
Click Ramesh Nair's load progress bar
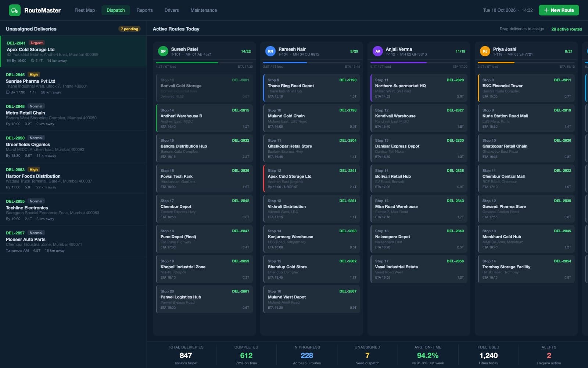[312, 63]
